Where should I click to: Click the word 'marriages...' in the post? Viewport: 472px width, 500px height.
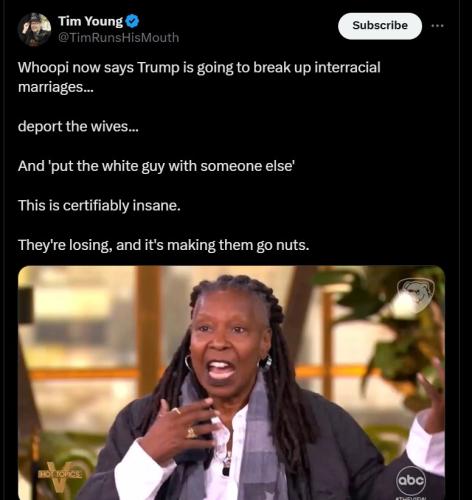click(56, 87)
